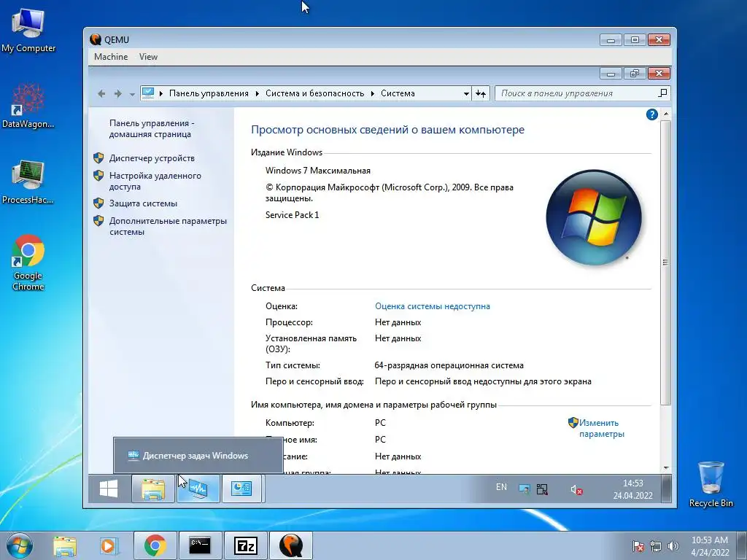
Task: Click the guest Show desktop button
Action: click(667, 489)
